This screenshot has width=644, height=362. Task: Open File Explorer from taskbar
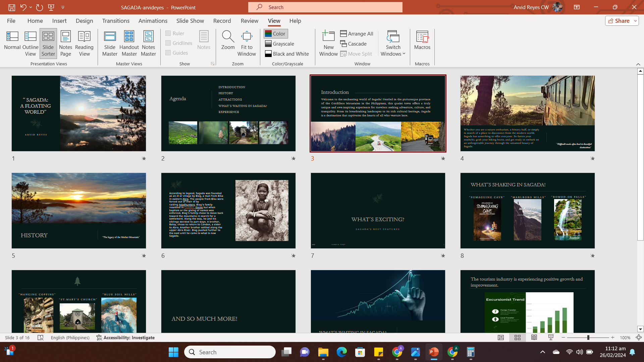click(323, 352)
